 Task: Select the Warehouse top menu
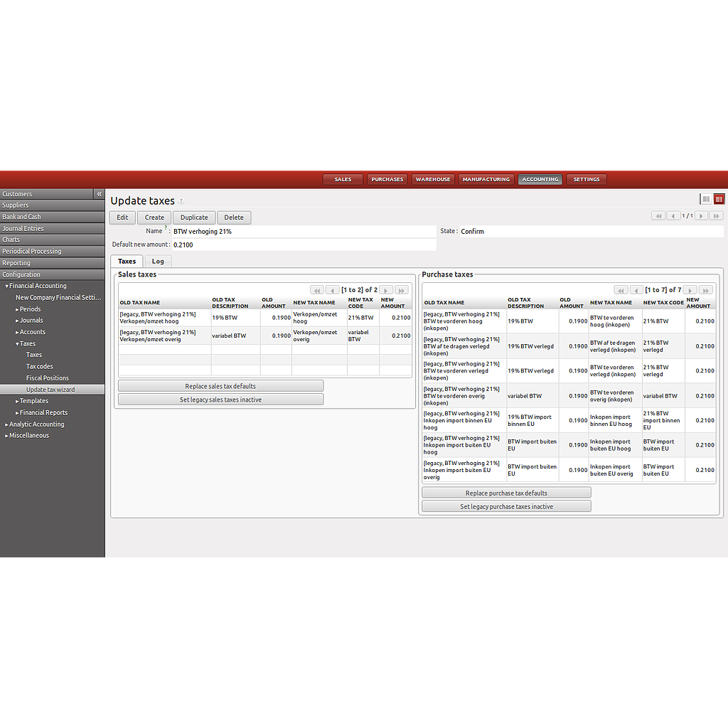(433, 179)
